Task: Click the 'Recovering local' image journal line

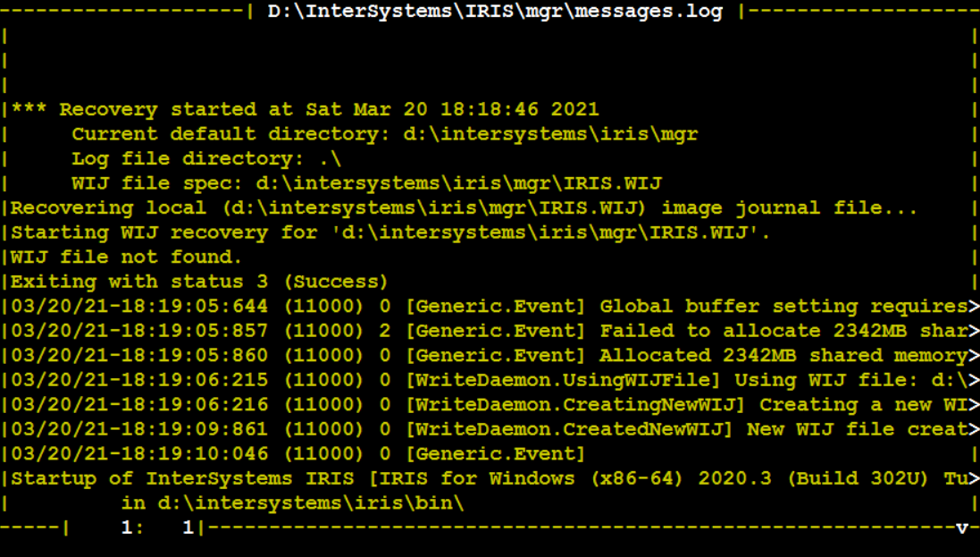Action: click(x=464, y=207)
